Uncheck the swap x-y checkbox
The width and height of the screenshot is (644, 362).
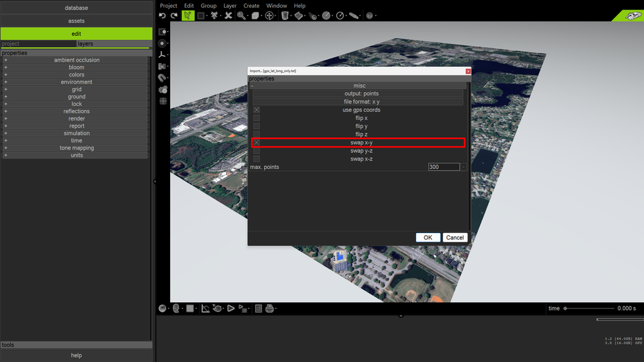click(x=256, y=142)
